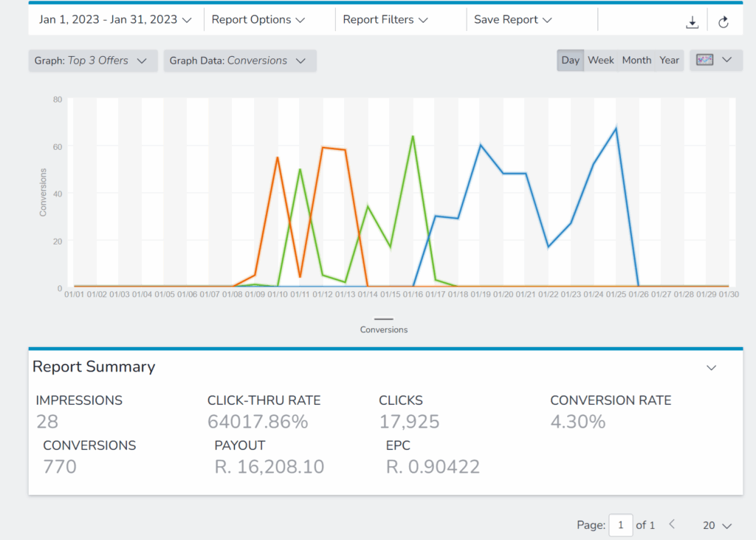
Task: Open rows per page 20 dropdown
Action: [x=717, y=525]
